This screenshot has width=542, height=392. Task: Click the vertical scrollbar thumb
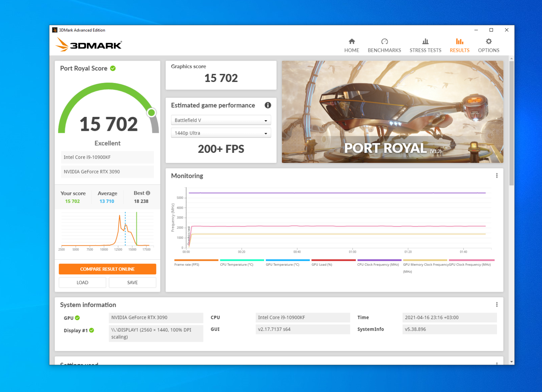pyautogui.click(x=511, y=123)
